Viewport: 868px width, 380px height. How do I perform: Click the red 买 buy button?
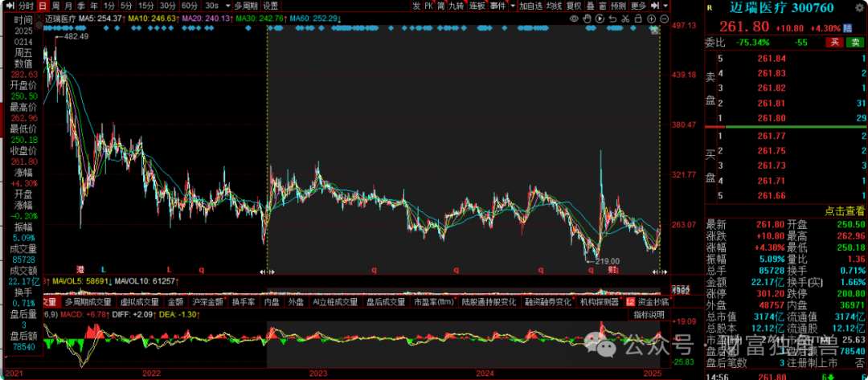[x=835, y=42]
